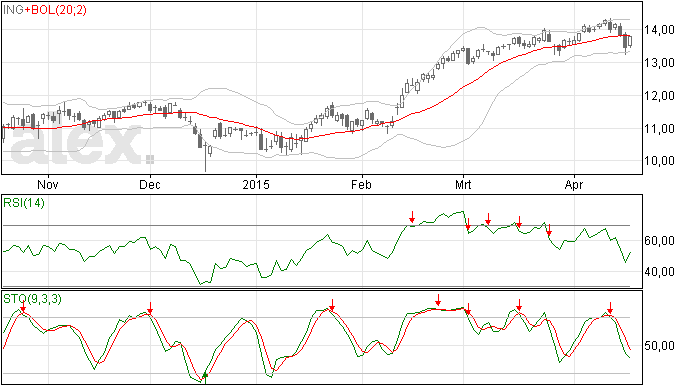The height and width of the screenshot is (387, 690).
Task: Click the Nov label on time axis
Action: (48, 184)
